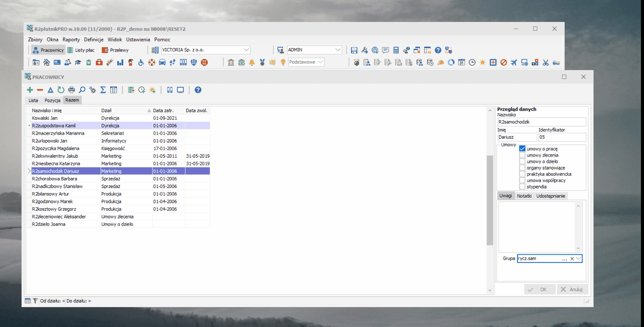Screen dimensions: 644x327
Task: Expand the VICTORIA Sp. z o.o. company dropdown
Action: click(x=246, y=50)
